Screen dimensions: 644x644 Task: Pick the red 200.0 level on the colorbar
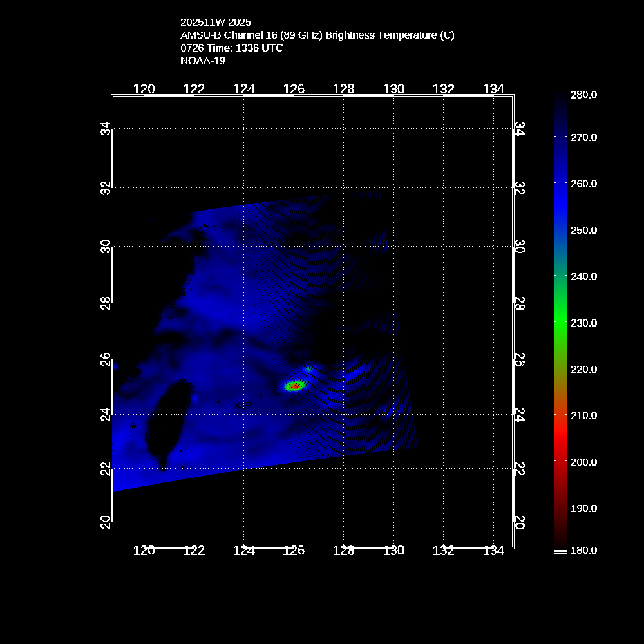(x=560, y=462)
